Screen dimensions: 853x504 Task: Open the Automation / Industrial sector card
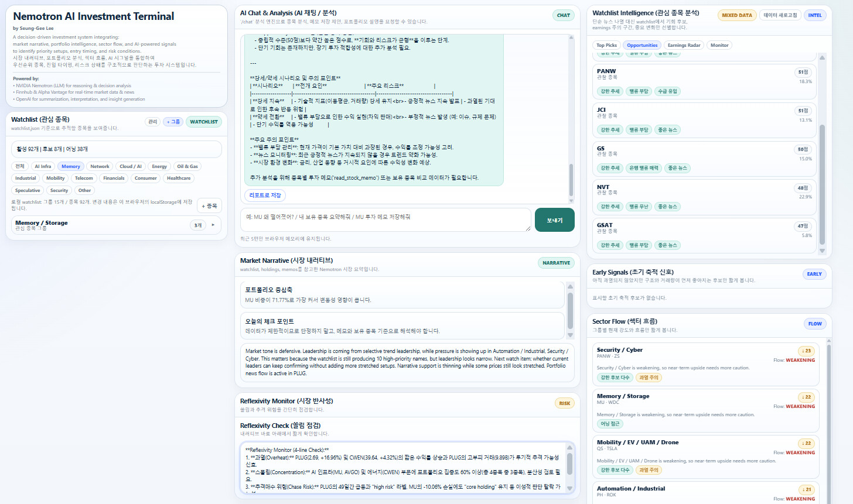705,493
